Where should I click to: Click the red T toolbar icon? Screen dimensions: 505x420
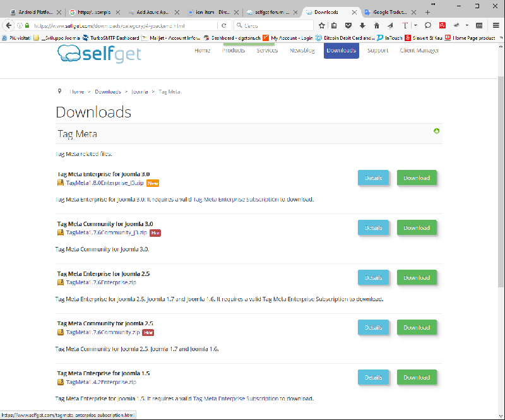pyautogui.click(x=405, y=25)
